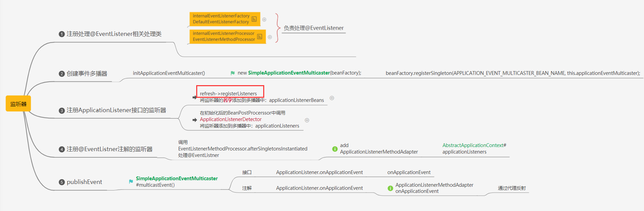This screenshot has width=644, height=211.
Task: Click the text 在初始化后的BeanPostProcerssor中调用
Action: coord(242,113)
